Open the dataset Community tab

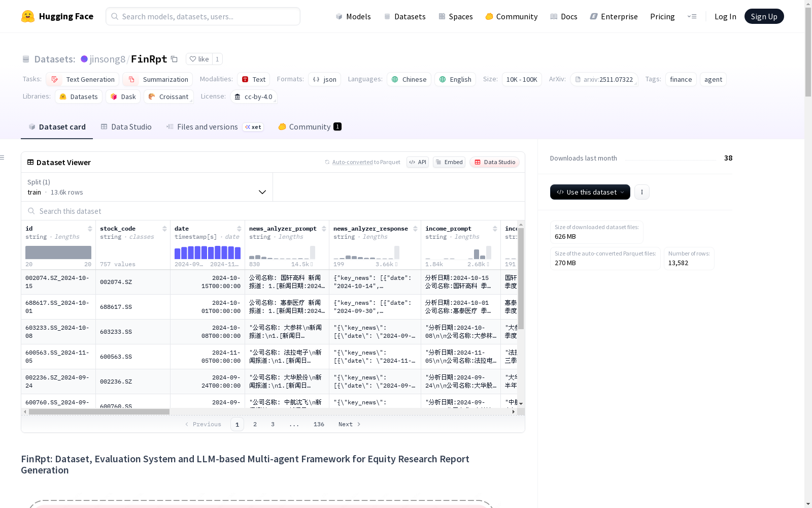tap(310, 127)
